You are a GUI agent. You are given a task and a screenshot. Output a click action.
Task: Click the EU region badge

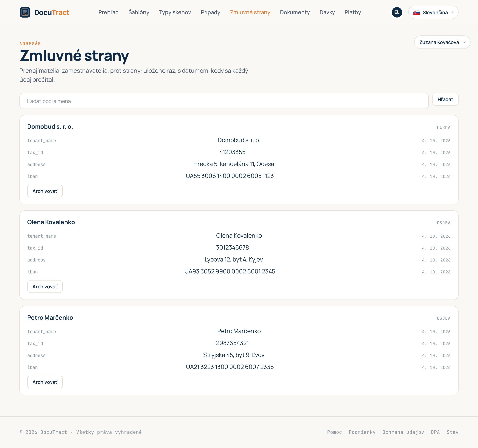[397, 12]
